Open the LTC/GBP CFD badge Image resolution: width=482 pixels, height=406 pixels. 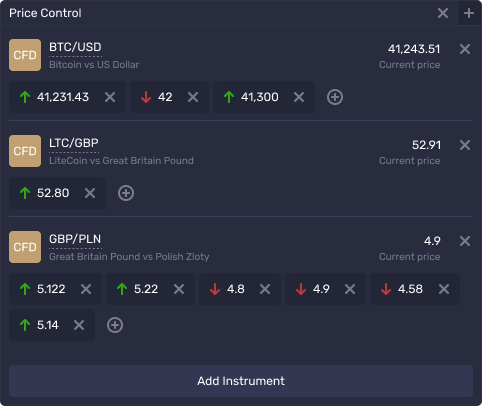[25, 151]
